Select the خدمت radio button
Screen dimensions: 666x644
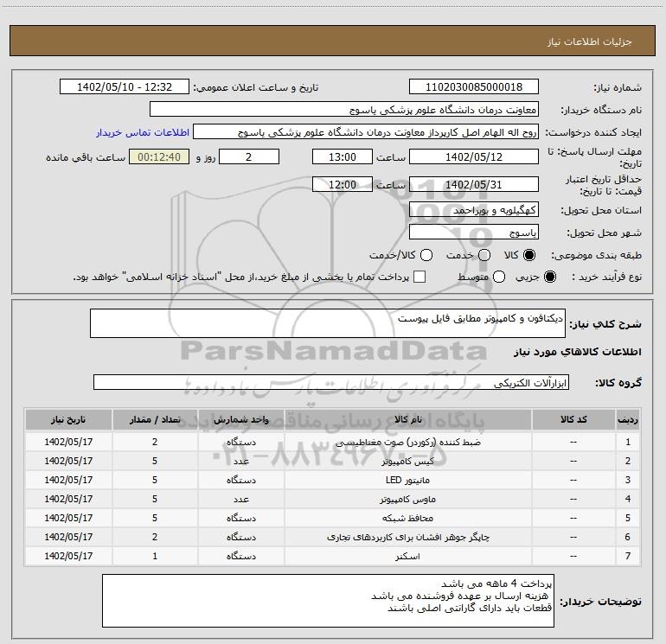pyautogui.click(x=484, y=255)
